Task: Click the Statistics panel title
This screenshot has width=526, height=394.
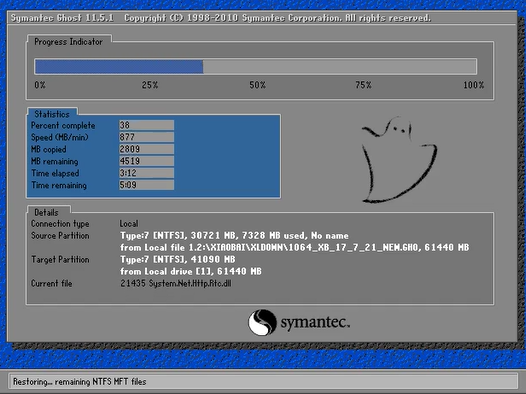Action: click(x=52, y=114)
